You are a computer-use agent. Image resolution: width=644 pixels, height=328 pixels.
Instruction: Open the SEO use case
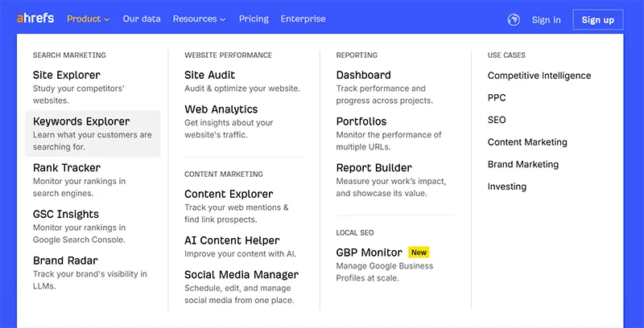(x=497, y=120)
